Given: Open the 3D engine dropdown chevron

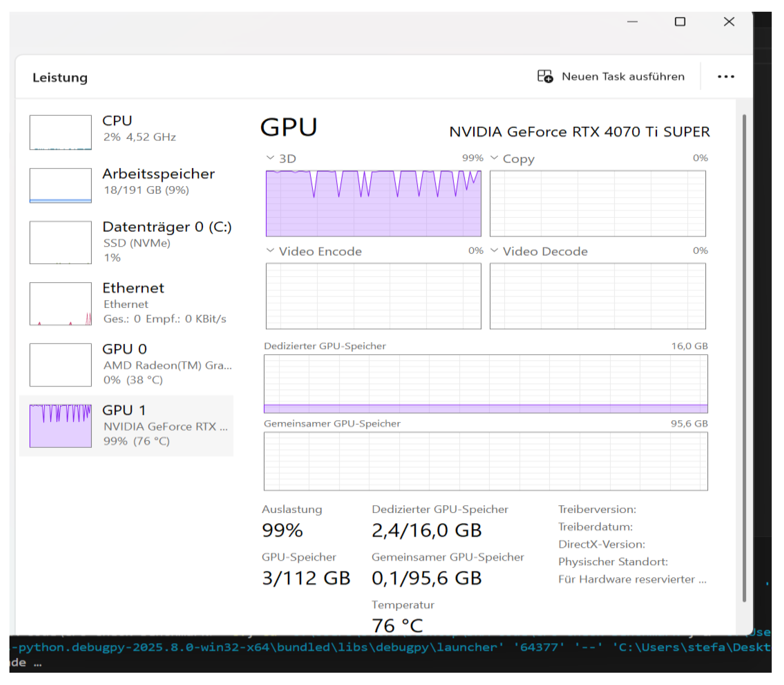Looking at the screenshot, I should pyautogui.click(x=270, y=158).
